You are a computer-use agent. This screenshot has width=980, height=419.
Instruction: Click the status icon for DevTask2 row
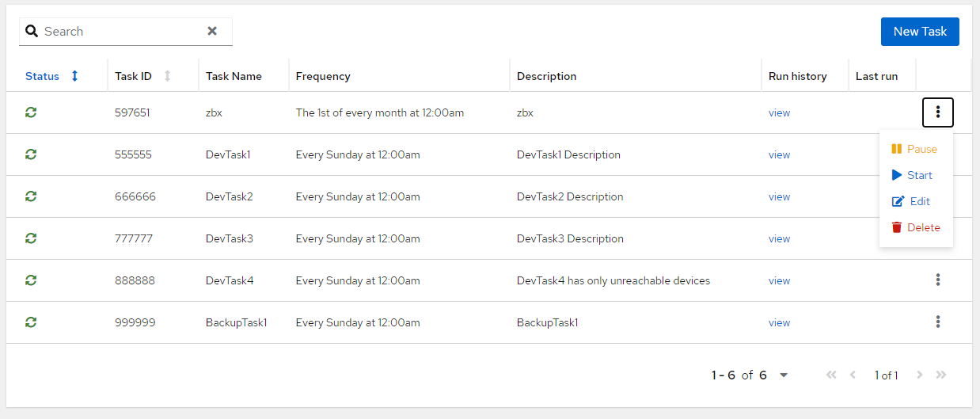tap(31, 196)
